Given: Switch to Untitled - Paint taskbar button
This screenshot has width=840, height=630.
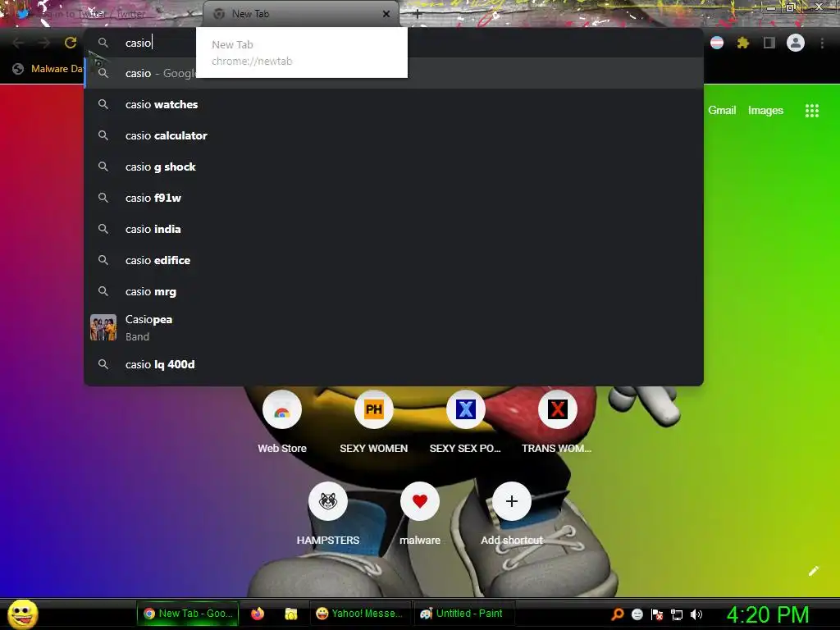Looking at the screenshot, I should [x=464, y=614].
